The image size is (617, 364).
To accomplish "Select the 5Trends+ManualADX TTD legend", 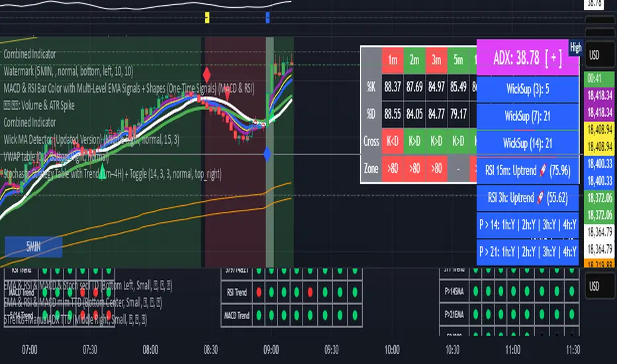I will 75,320.
